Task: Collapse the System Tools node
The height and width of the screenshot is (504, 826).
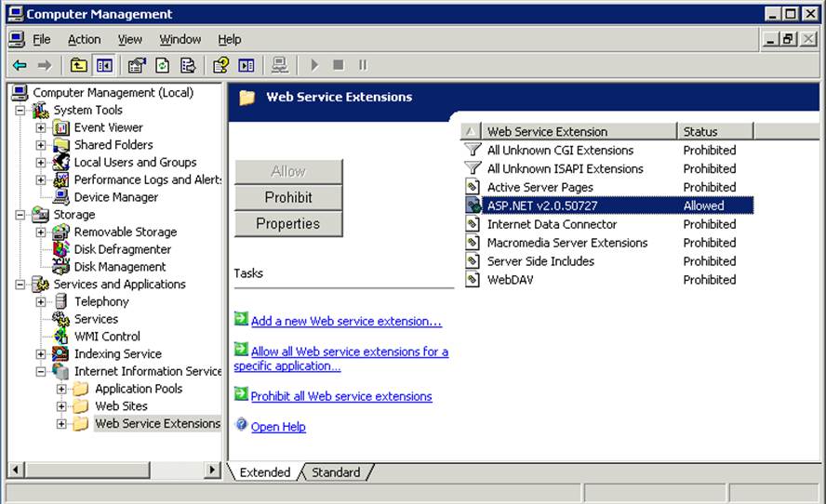Action: pos(20,110)
